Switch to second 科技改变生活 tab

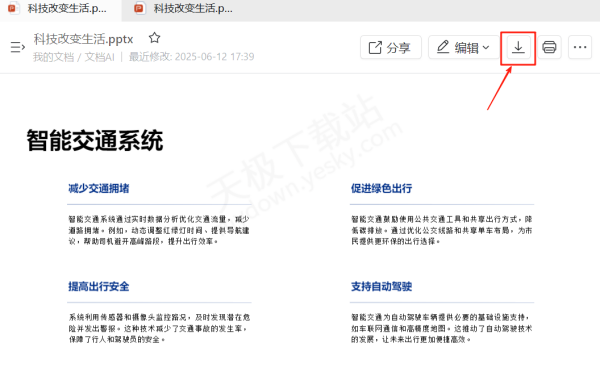coord(184,8)
